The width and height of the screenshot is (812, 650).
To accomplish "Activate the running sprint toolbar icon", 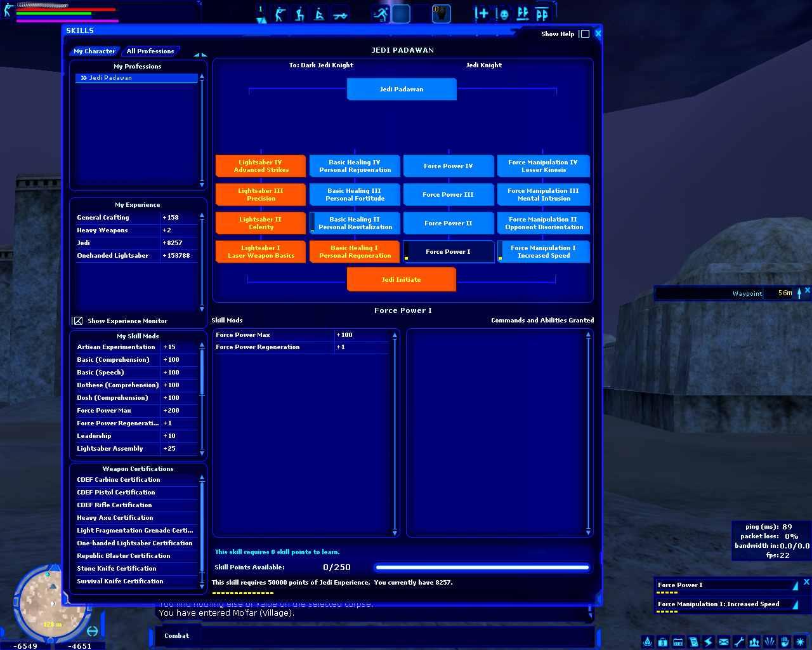I will (x=381, y=14).
